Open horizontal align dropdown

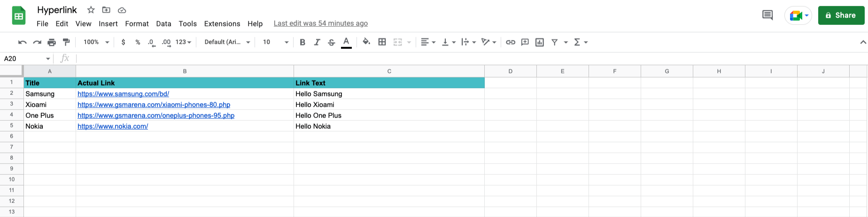[x=428, y=42]
